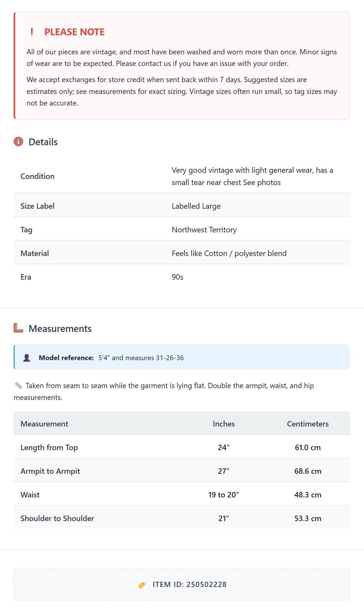Click the Condition row label
The height and width of the screenshot is (612, 364).
pos(38,176)
